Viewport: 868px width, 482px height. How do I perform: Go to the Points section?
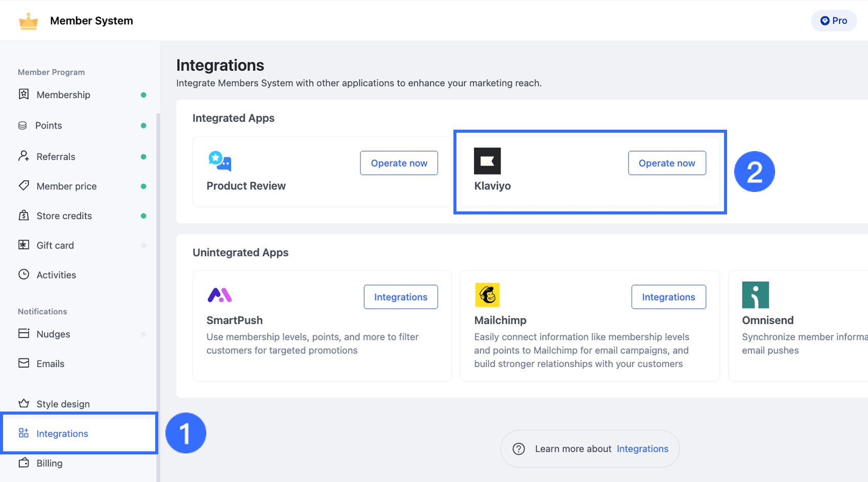pos(49,126)
